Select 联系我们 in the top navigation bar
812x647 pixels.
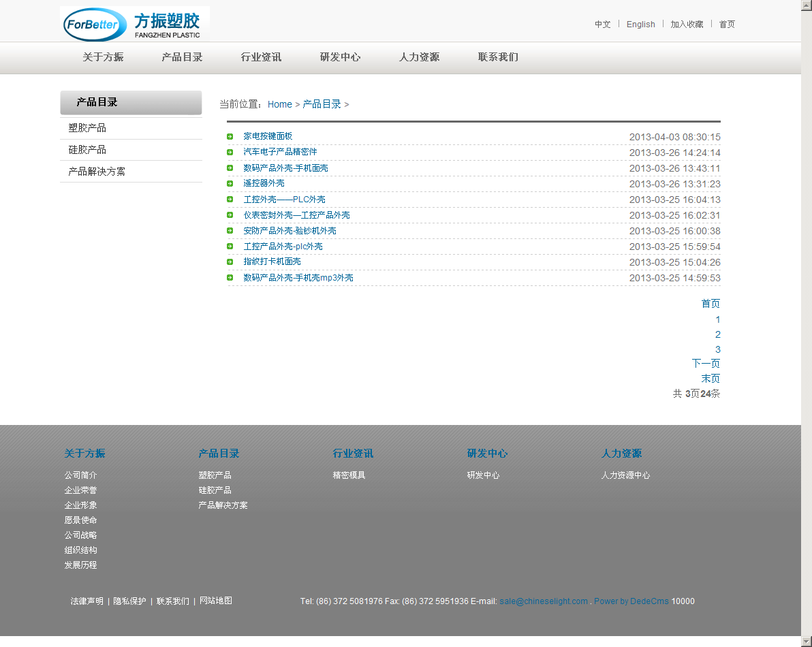coord(498,57)
